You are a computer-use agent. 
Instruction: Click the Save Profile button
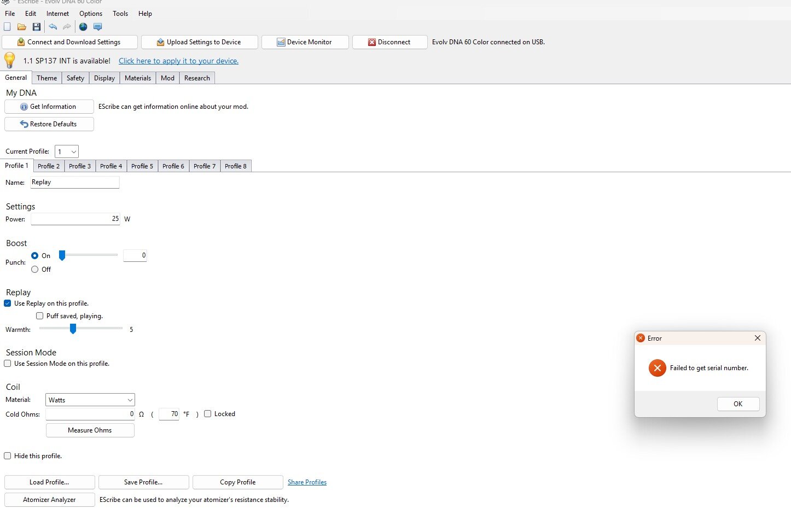[x=144, y=482]
